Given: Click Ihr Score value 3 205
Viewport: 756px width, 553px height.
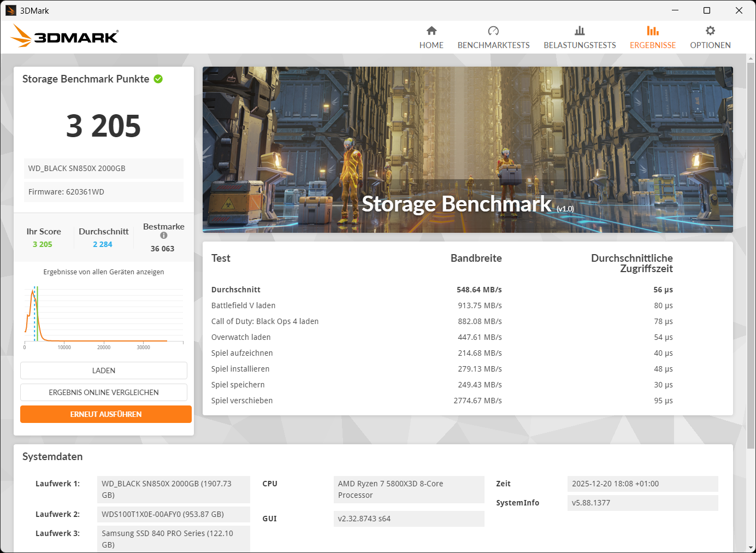Looking at the screenshot, I should [43, 244].
